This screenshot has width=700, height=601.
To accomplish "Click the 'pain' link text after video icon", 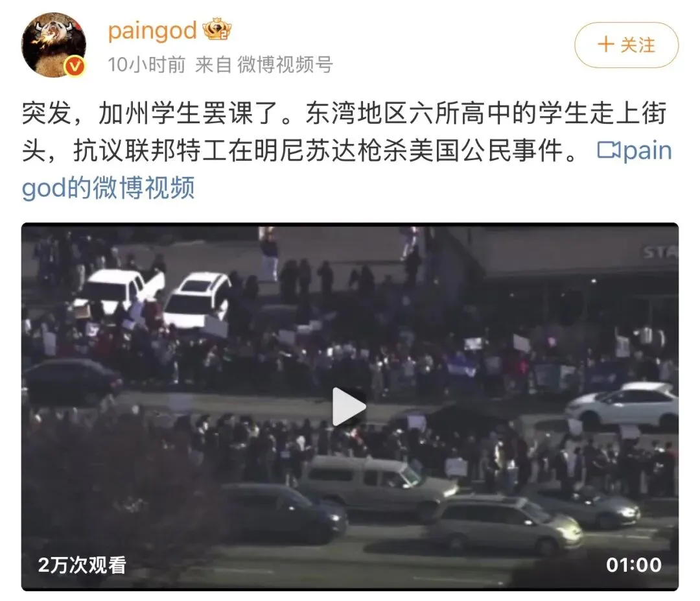I will (647, 150).
